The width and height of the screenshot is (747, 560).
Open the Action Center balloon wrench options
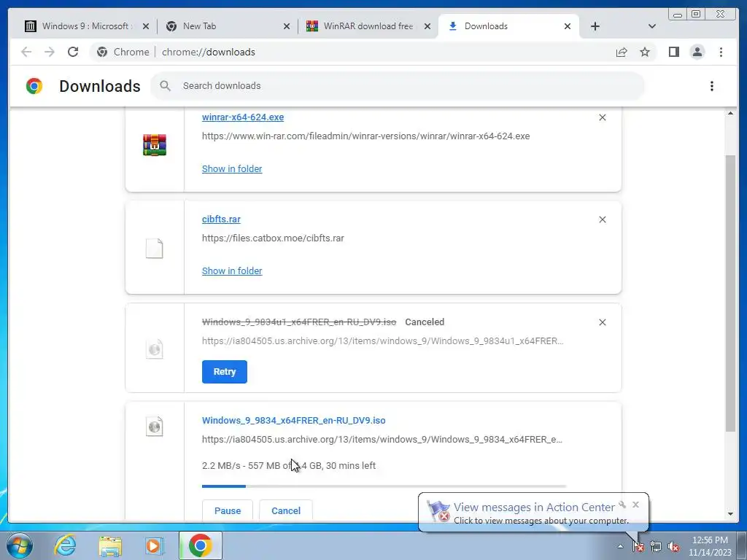point(622,505)
